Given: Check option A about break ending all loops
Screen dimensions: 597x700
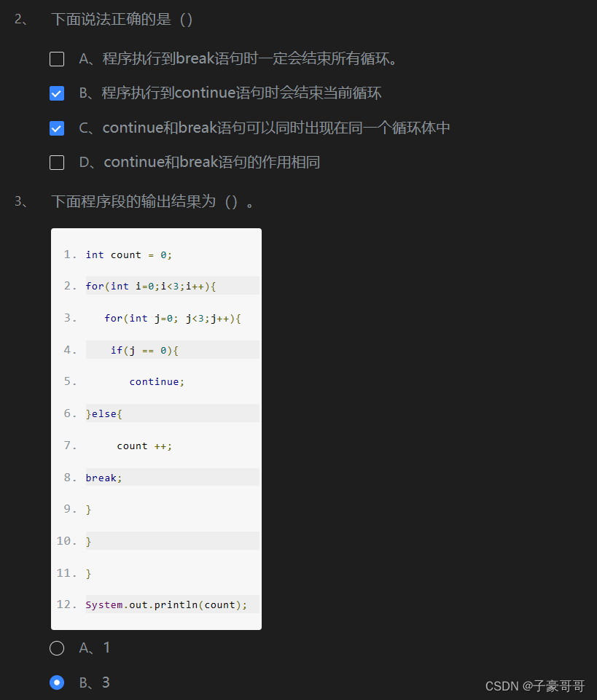Looking at the screenshot, I should point(57,59).
